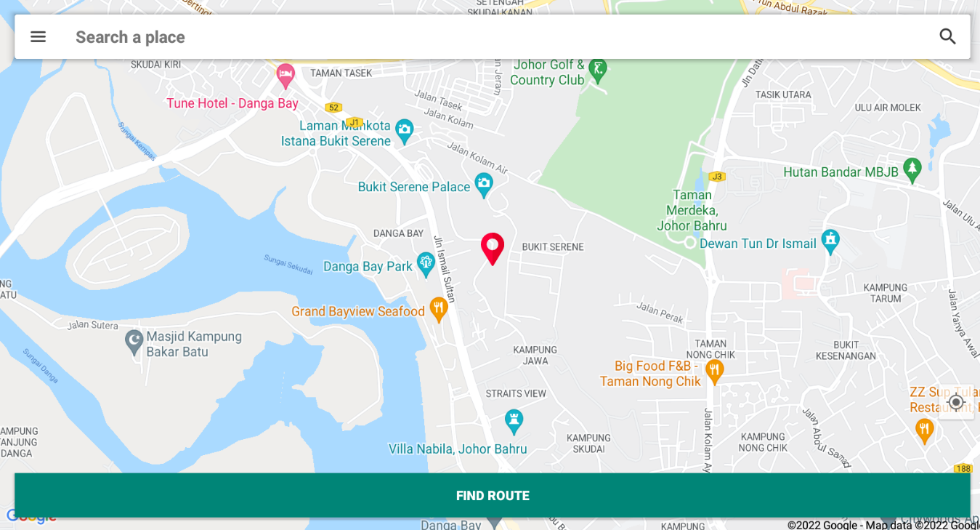Viewport: 980px width, 530px height.
Task: Click Big Food F&B restaurant icon
Action: (714, 372)
